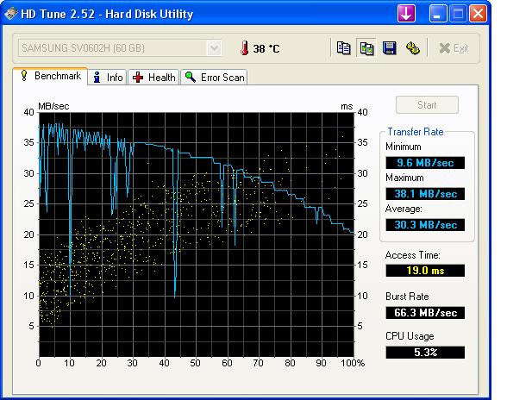Expand the drive list arrow
The height and width of the screenshot is (400, 532).
(x=214, y=47)
